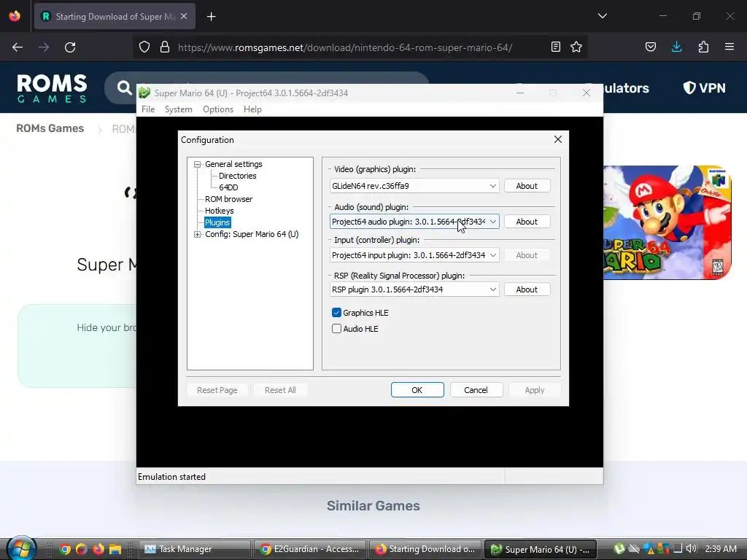The image size is (747, 560).
Task: Click the Emulation started status text
Action: pos(171,477)
